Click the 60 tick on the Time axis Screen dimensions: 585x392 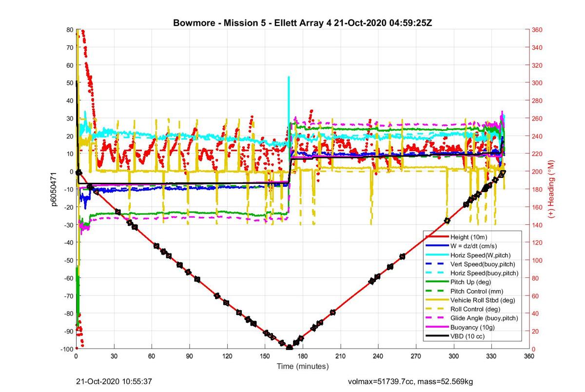click(152, 357)
